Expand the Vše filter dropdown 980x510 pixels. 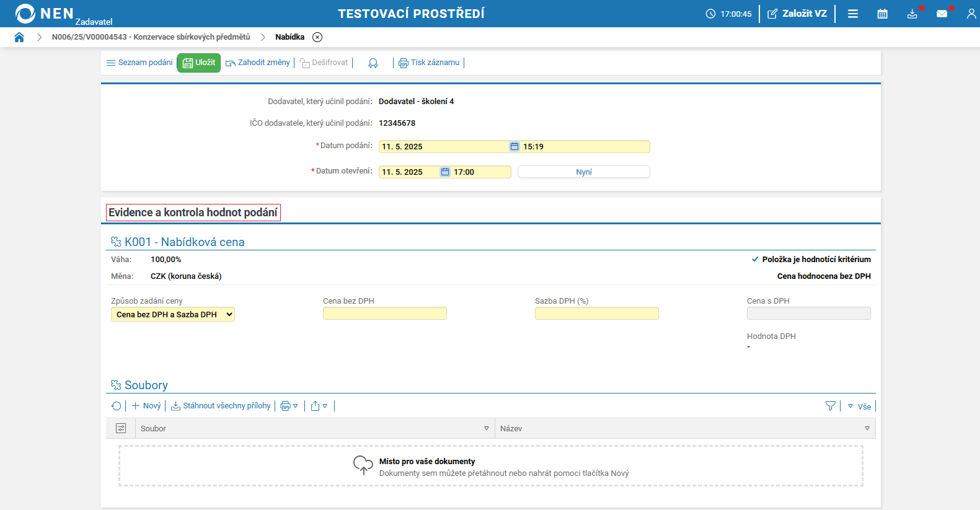click(859, 407)
